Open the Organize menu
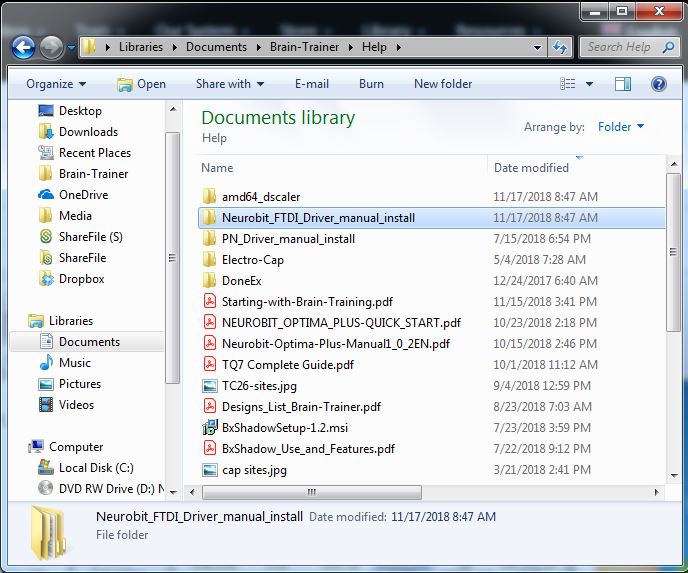The width and height of the screenshot is (688, 573). (x=56, y=84)
